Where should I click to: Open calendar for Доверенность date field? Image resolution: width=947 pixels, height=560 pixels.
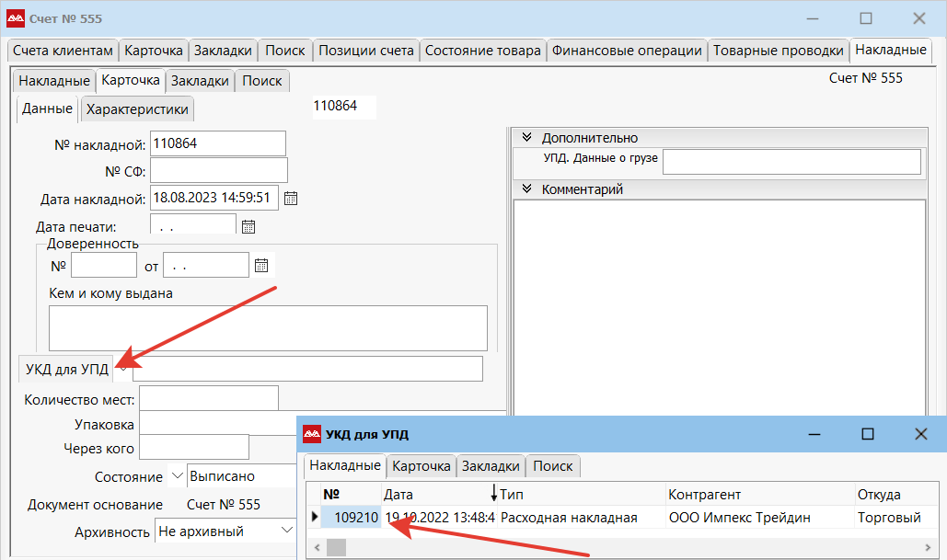(261, 266)
